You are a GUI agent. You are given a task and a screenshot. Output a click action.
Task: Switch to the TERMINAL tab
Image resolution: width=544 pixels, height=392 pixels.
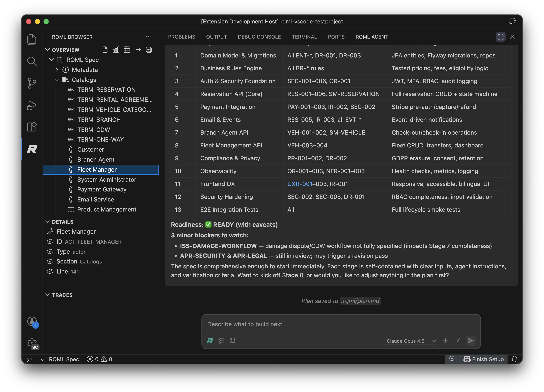point(304,37)
